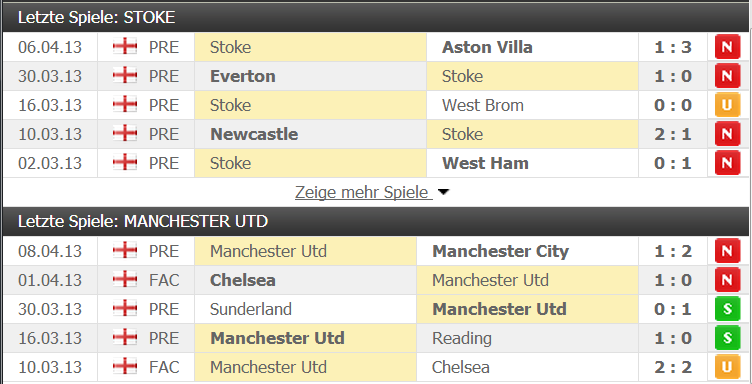Click the green S badge for Reading match

point(727,338)
